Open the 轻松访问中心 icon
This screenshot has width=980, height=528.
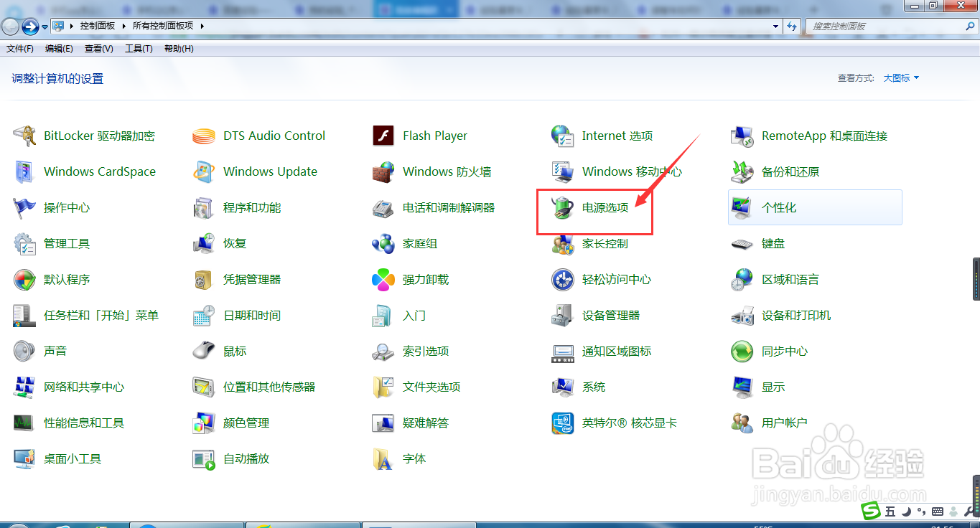click(563, 279)
